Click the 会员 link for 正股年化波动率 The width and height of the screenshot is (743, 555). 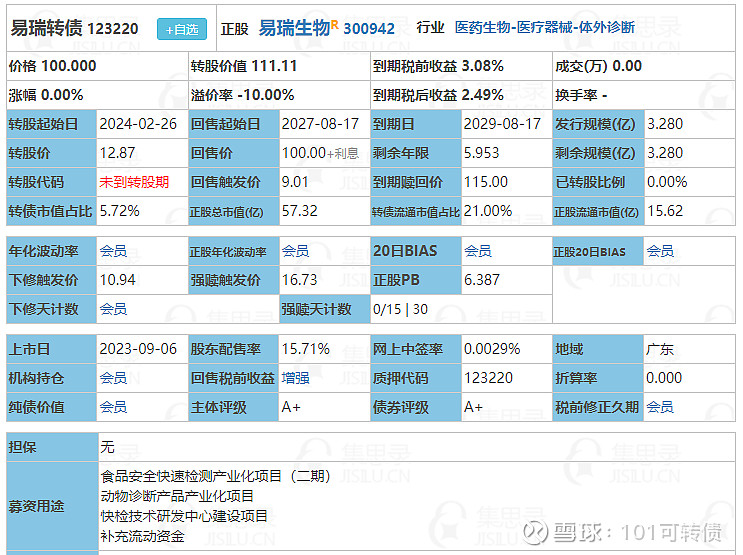point(295,251)
